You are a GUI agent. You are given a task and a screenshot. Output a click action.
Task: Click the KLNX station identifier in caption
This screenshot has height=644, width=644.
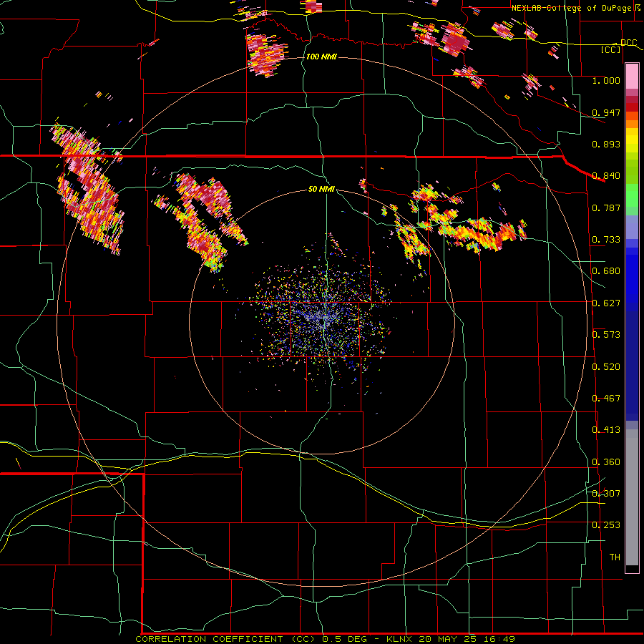(401, 639)
